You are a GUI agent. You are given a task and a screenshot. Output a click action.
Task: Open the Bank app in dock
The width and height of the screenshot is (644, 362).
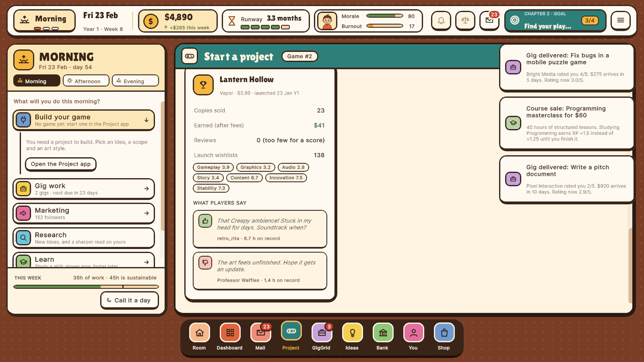tap(383, 333)
